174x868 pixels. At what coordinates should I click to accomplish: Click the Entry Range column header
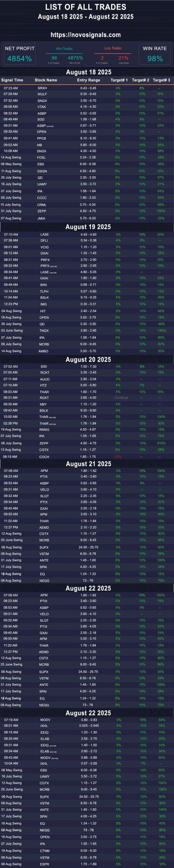89,80
